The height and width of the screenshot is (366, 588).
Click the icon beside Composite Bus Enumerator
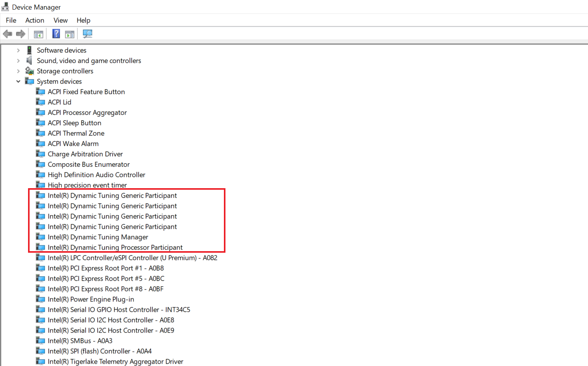pos(40,164)
